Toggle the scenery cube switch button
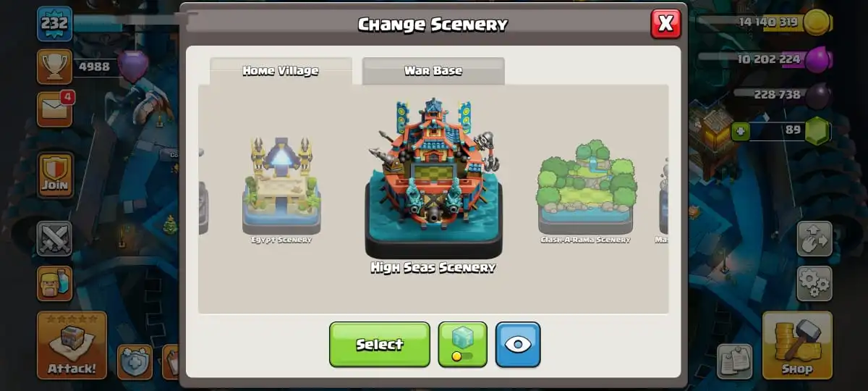The width and height of the screenshot is (868, 391). [463, 344]
